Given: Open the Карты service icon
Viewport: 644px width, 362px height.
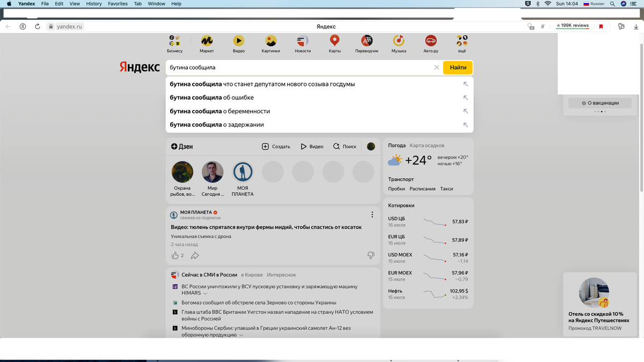Looking at the screenshot, I should click(x=334, y=41).
